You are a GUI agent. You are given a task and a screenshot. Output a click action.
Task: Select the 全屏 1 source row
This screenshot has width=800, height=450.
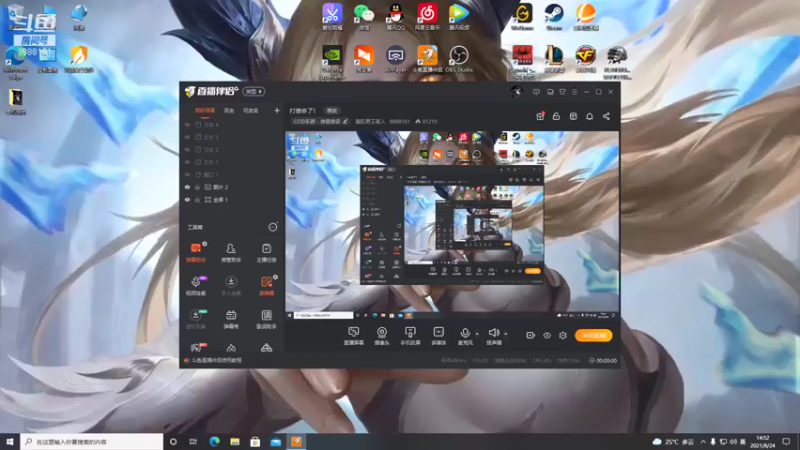pos(232,199)
